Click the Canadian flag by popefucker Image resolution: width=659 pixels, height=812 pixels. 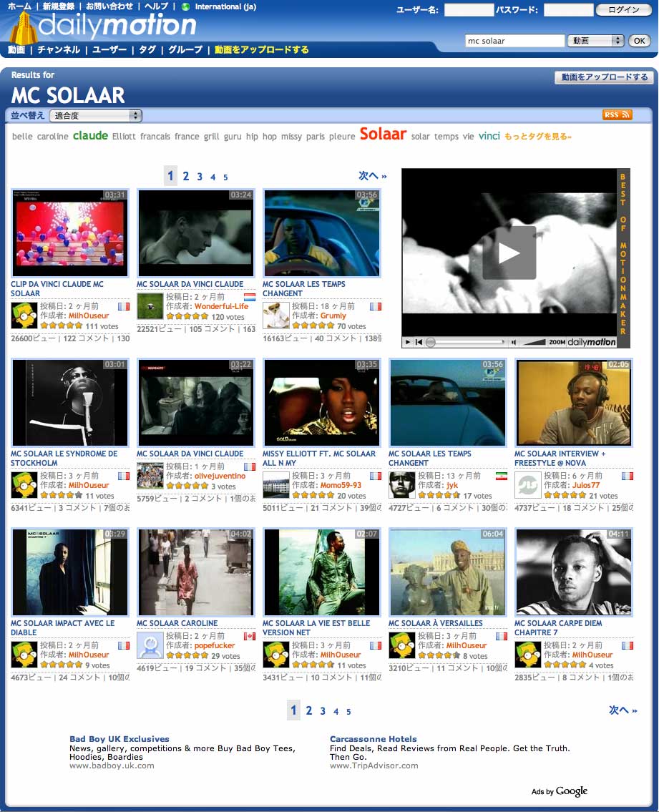point(250,636)
